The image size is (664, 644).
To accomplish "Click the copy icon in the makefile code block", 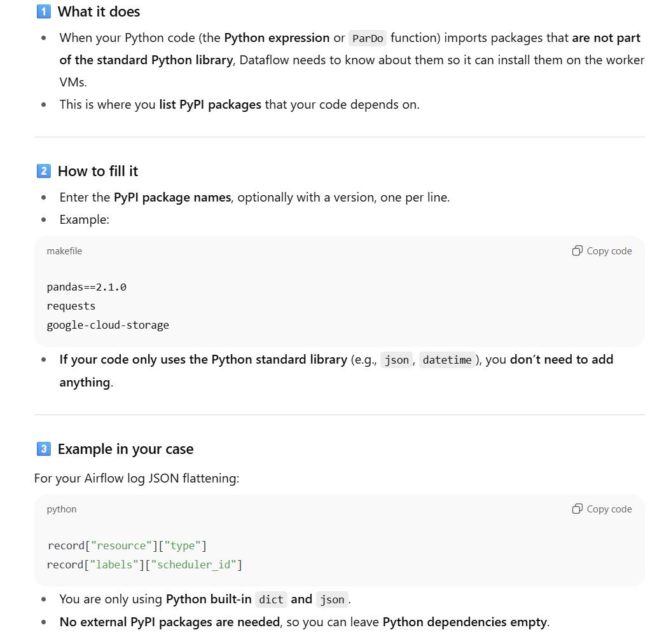I will tap(578, 250).
